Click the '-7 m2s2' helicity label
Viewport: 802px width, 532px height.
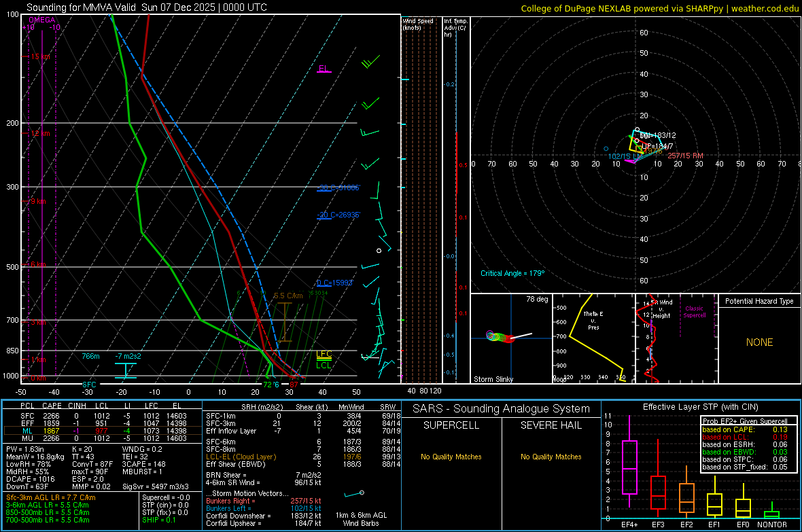tap(128, 356)
